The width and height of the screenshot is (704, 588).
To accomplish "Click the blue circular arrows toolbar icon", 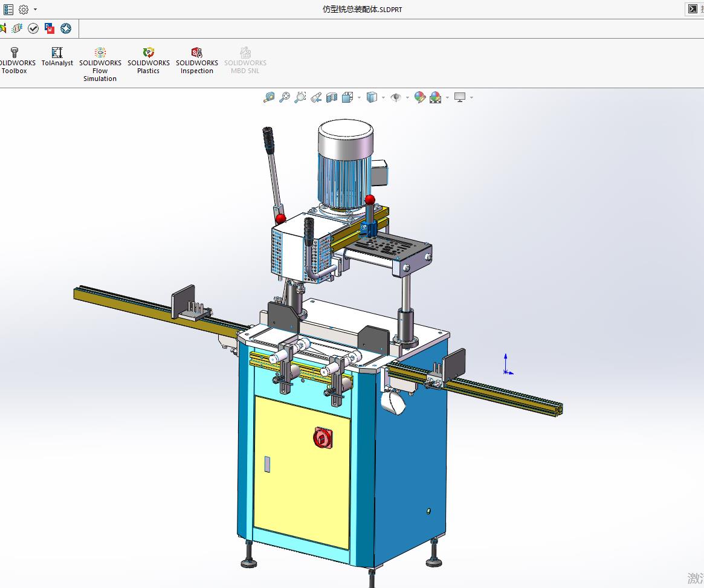I will click(x=66, y=29).
